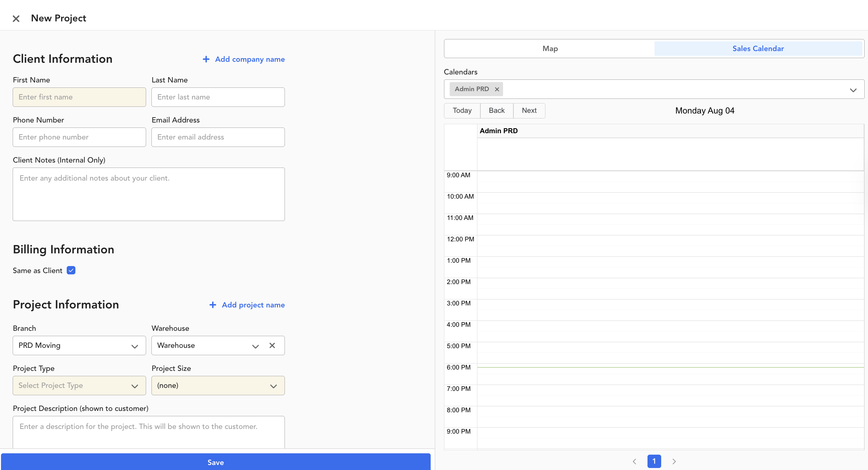
Task: Open the Branch dropdown showing PRD Moving
Action: (x=79, y=345)
